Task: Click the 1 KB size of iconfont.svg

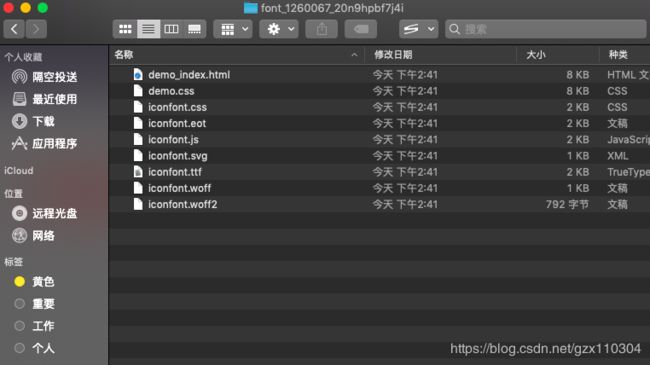Action: click(x=577, y=156)
